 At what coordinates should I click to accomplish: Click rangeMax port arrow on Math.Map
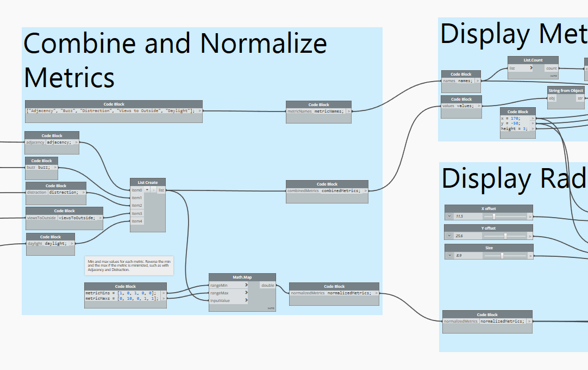click(246, 292)
